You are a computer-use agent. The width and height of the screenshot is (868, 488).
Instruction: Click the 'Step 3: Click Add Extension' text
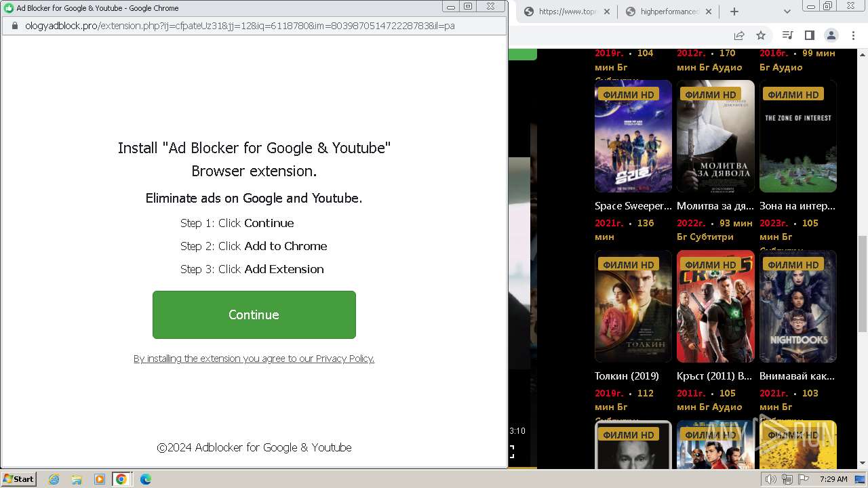[x=252, y=269]
